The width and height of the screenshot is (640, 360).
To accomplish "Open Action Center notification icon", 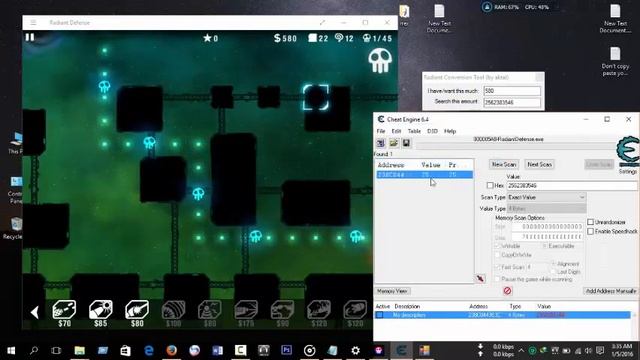I will coord(600,350).
